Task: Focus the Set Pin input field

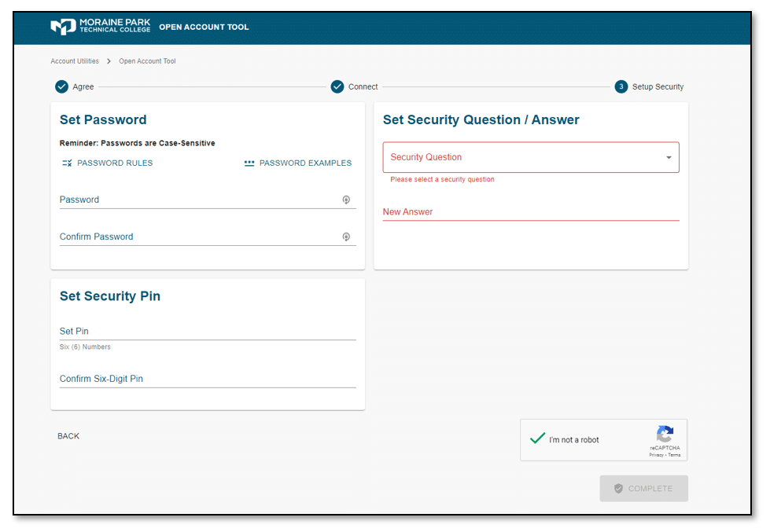Action: [208, 332]
